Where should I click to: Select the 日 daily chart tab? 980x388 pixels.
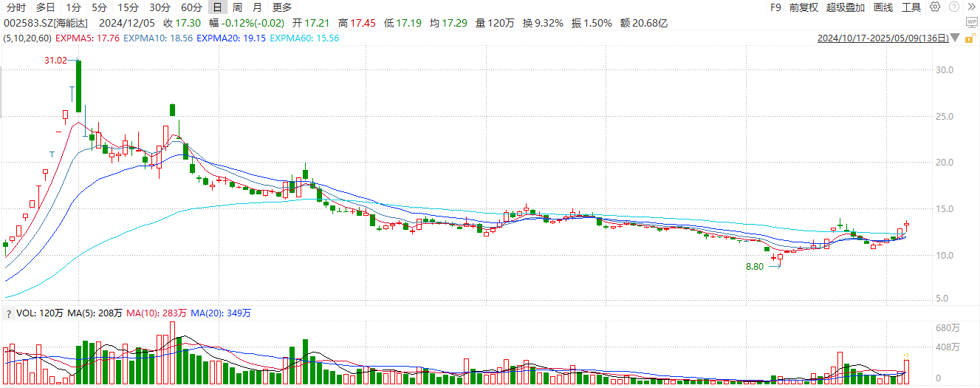click(x=217, y=7)
